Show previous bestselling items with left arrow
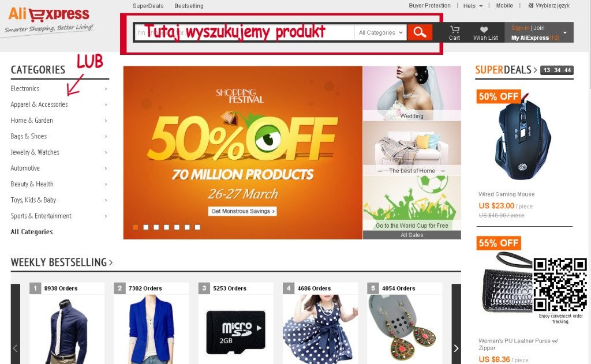 pyautogui.click(x=16, y=324)
